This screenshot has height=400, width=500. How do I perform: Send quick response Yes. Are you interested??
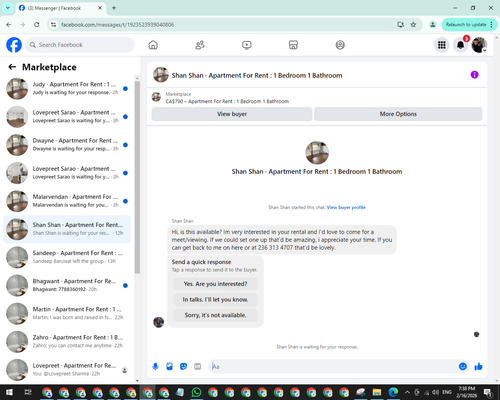pos(215,284)
